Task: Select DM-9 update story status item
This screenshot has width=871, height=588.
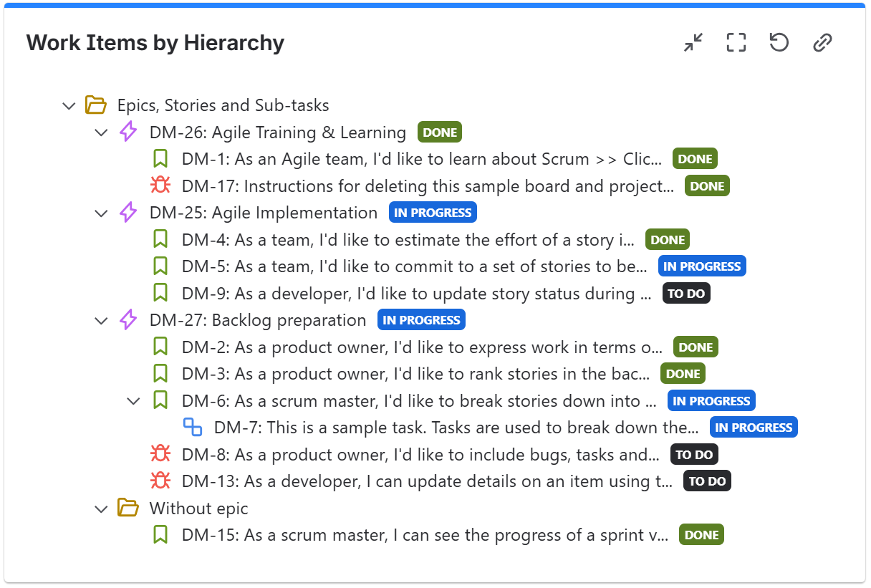Action: (416, 294)
